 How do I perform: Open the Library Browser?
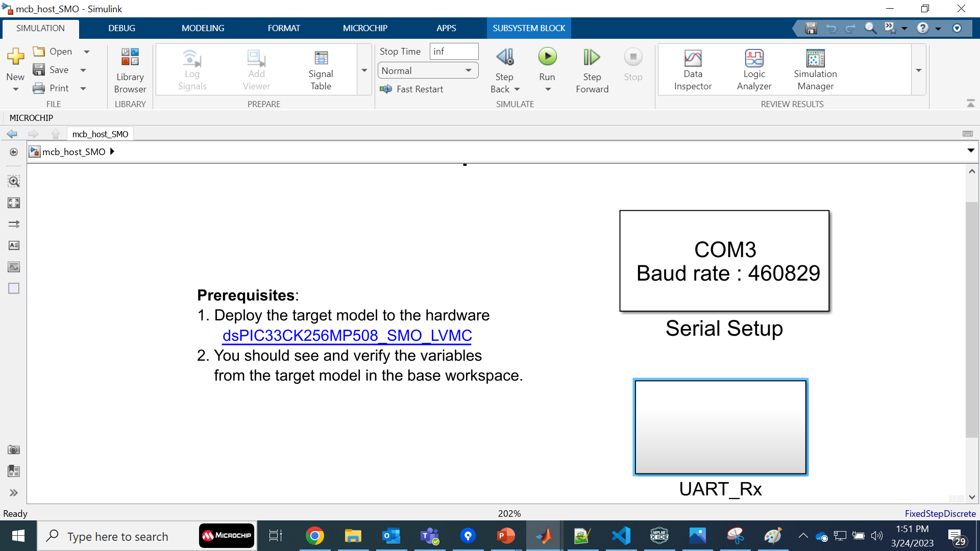130,70
